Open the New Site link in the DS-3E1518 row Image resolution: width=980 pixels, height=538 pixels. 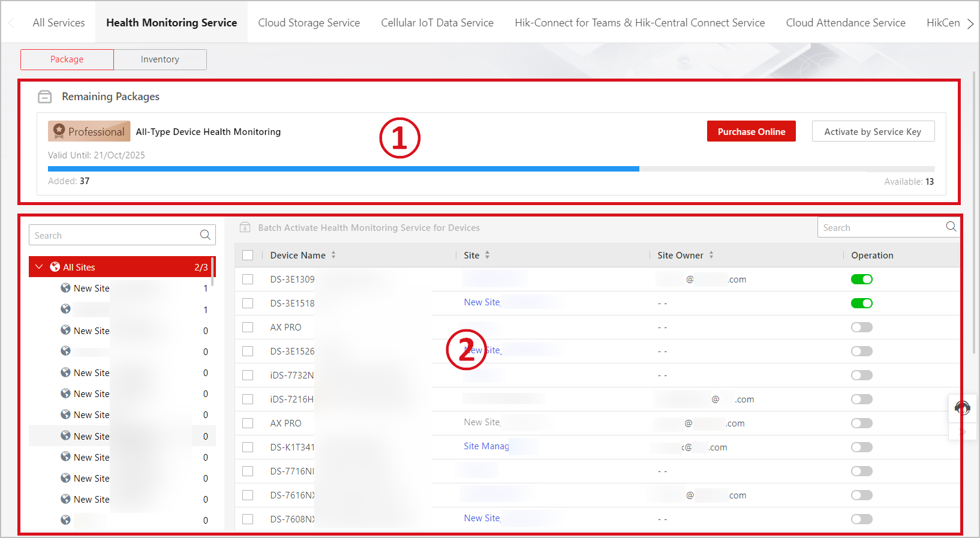tap(482, 302)
